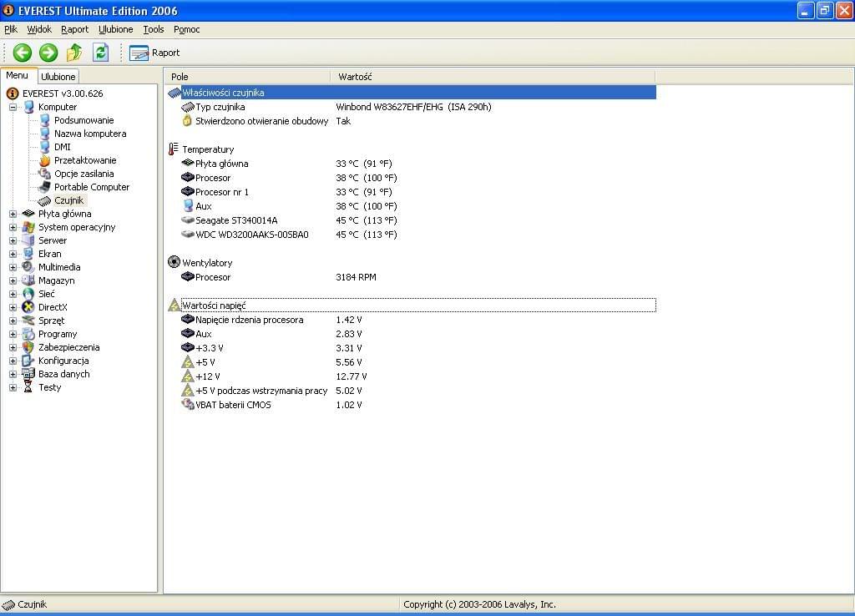
Task: Expand the Serwer tree node
Action: point(13,240)
